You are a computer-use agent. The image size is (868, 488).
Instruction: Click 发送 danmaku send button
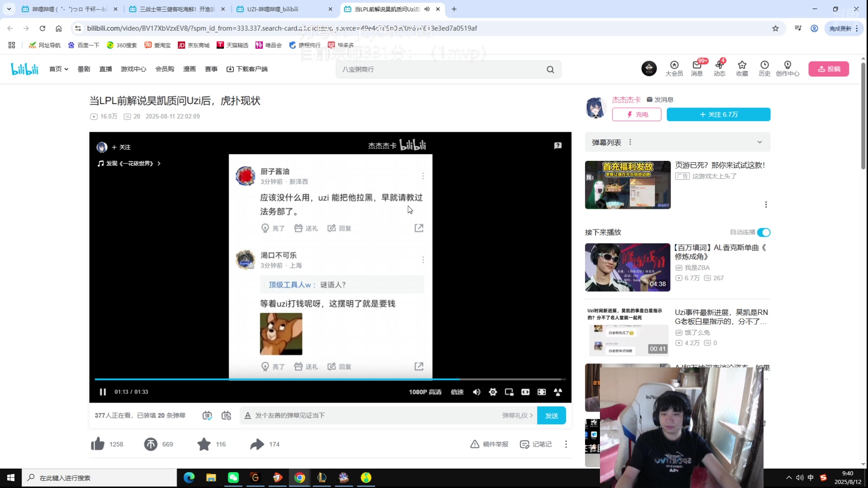click(x=551, y=416)
